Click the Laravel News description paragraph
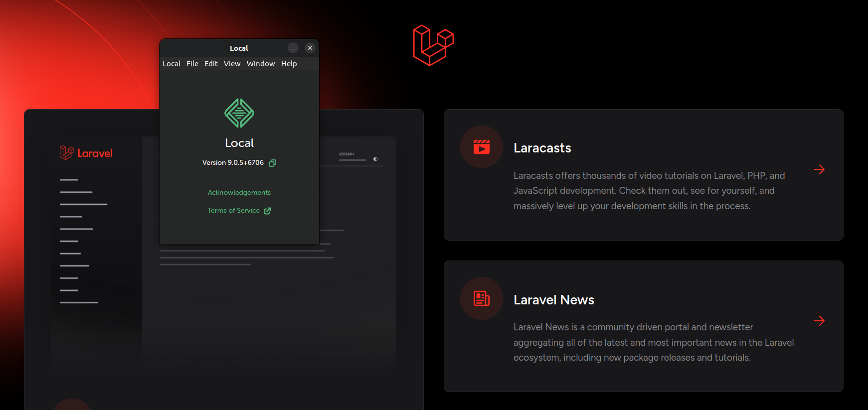The image size is (868, 410). tap(654, 342)
